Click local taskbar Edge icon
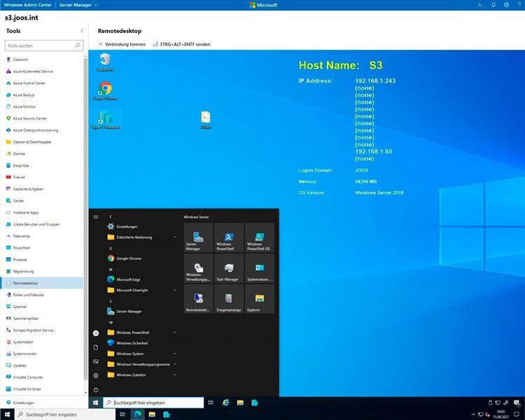 137,414
